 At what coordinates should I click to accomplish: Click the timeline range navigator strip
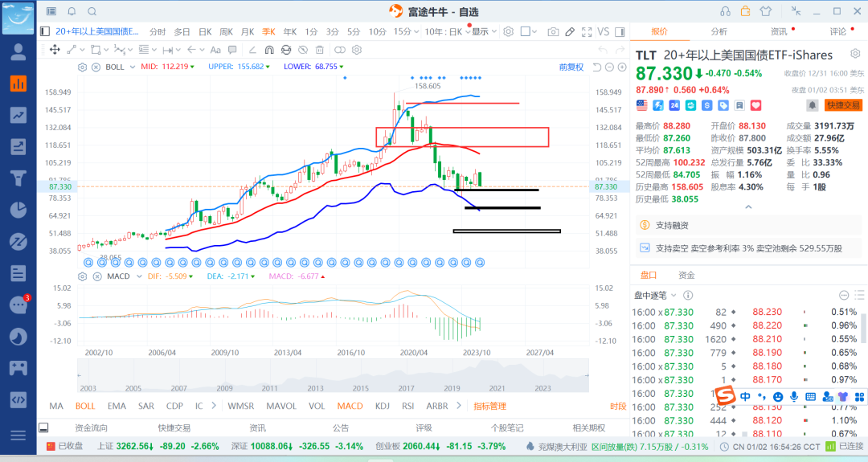coord(333,376)
